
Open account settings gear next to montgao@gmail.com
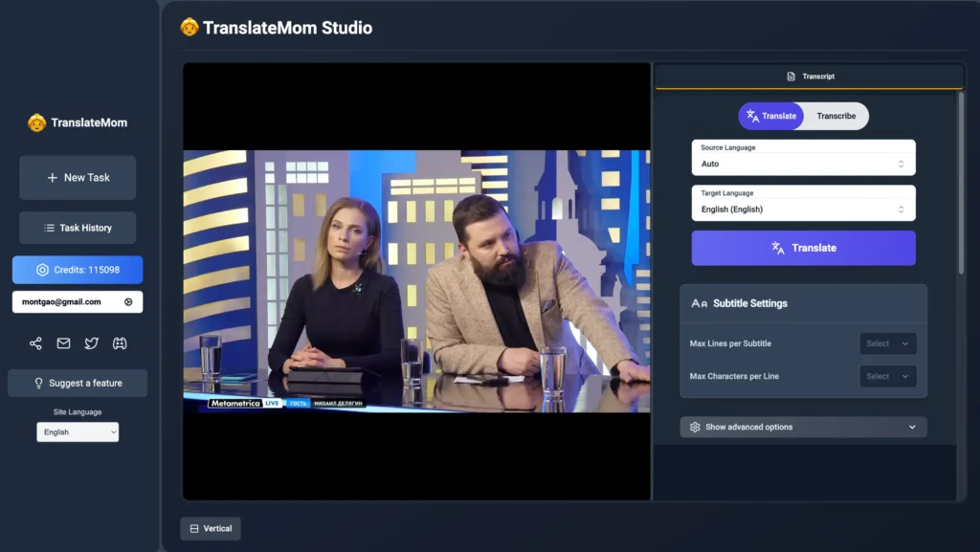point(127,302)
